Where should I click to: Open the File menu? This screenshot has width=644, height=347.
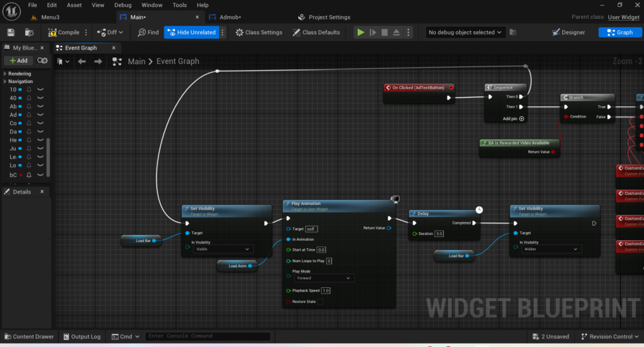[33, 5]
